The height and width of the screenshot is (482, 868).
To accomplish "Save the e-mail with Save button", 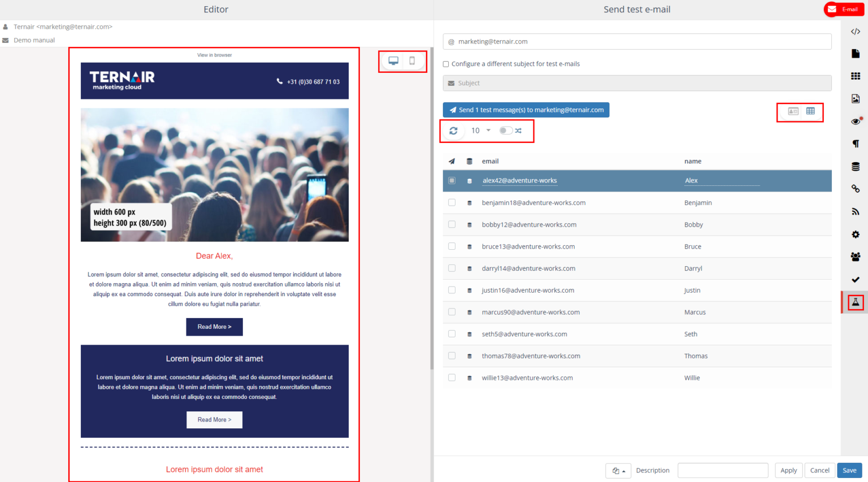I will 849,471.
